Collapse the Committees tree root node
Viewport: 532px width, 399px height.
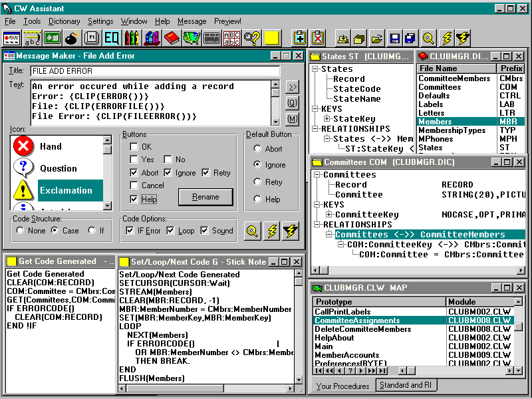tap(317, 174)
